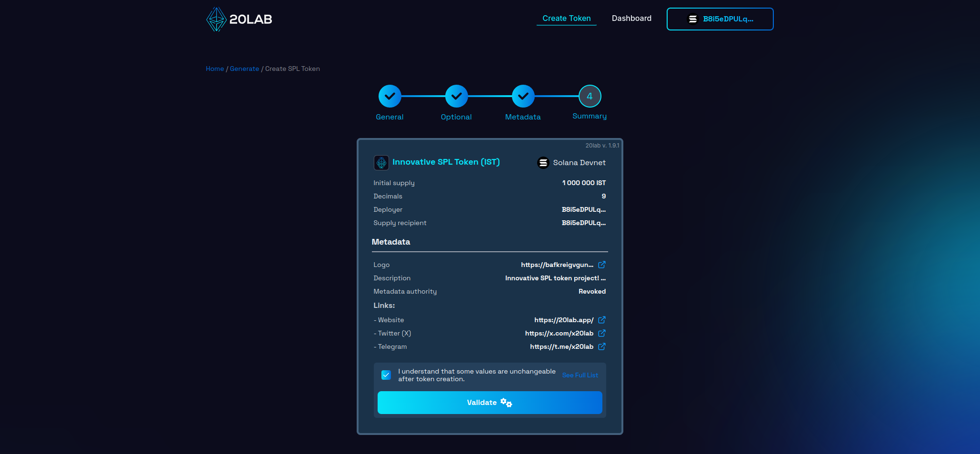Click the Deployer address B8i5eDPULq...
The width and height of the screenshot is (980, 454).
[584, 209]
